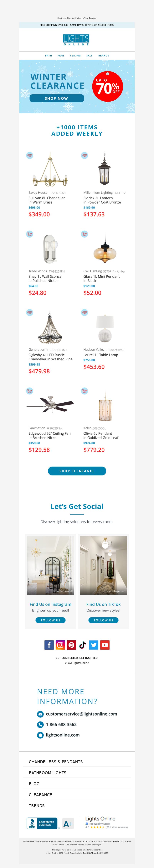Screen dimensions: 154x868
Task: Click the SHOP CLEARANCE button
Action: tap(77, 471)
